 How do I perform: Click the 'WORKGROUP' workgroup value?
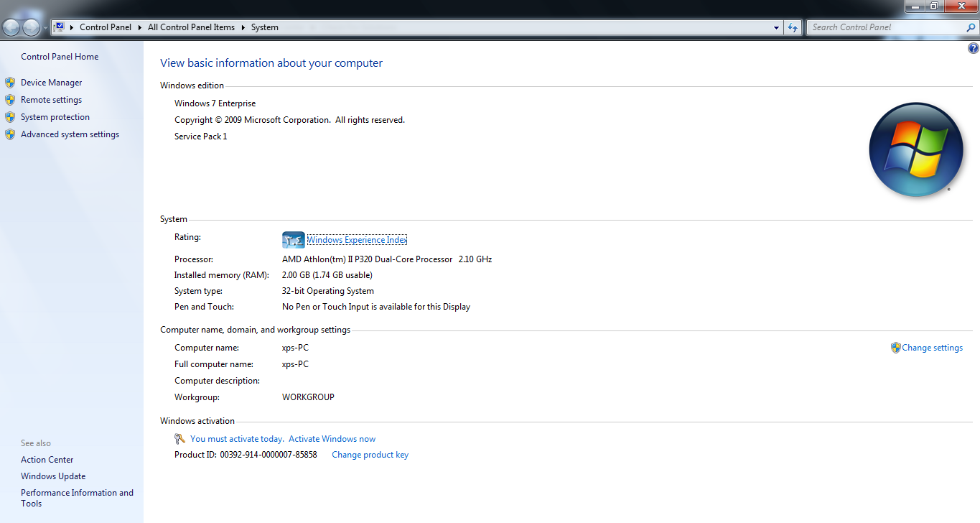click(x=308, y=397)
